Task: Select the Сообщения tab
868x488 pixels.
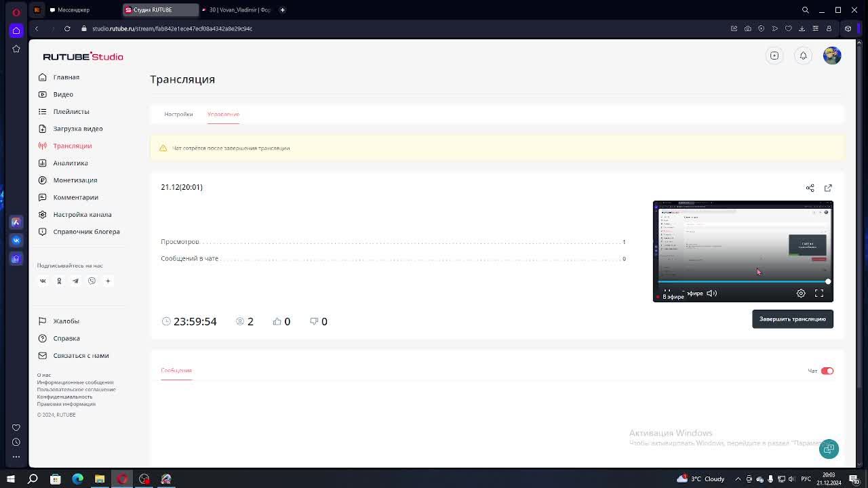Action: coord(176,370)
